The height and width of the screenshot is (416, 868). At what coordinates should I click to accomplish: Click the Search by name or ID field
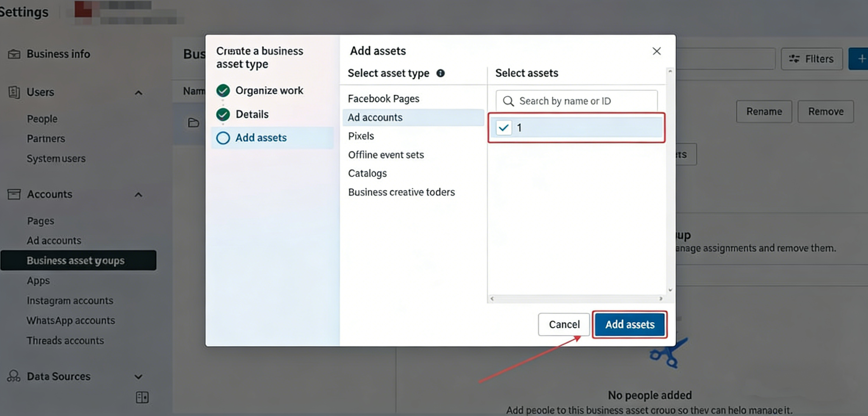577,101
